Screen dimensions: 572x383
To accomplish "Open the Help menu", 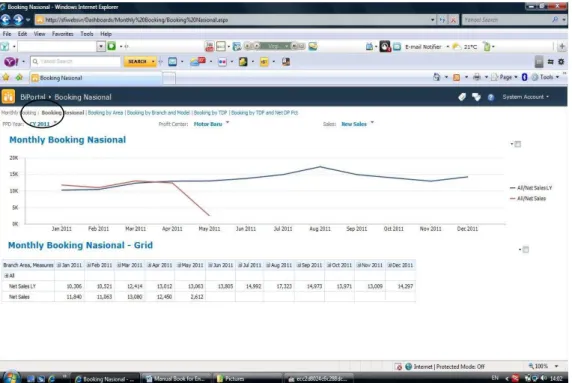I will click(106, 34).
